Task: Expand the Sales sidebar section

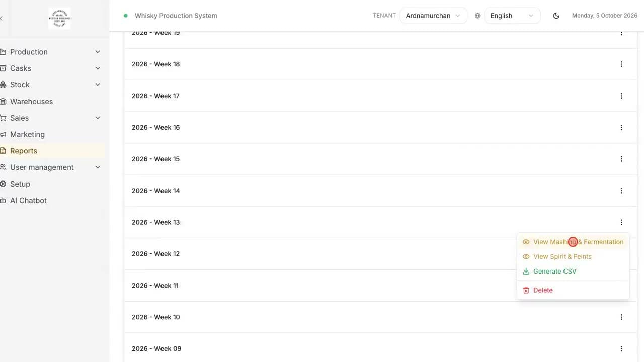Action: (98, 118)
